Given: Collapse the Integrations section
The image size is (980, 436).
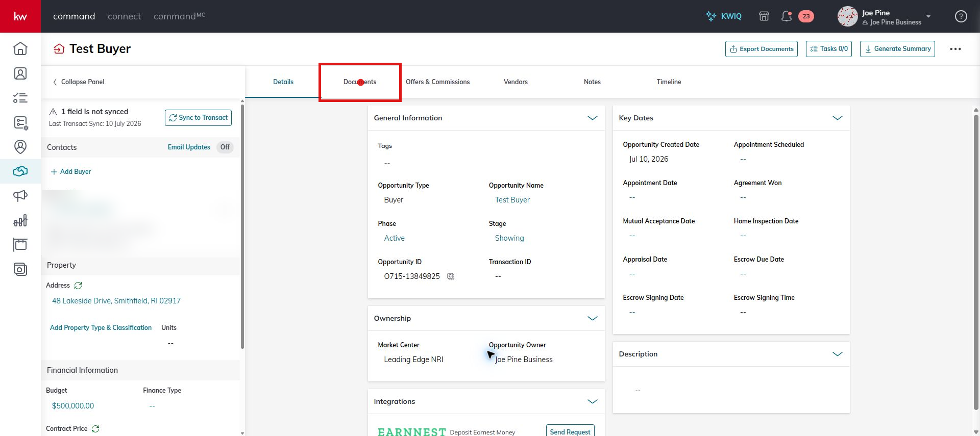Looking at the screenshot, I should pyautogui.click(x=592, y=401).
